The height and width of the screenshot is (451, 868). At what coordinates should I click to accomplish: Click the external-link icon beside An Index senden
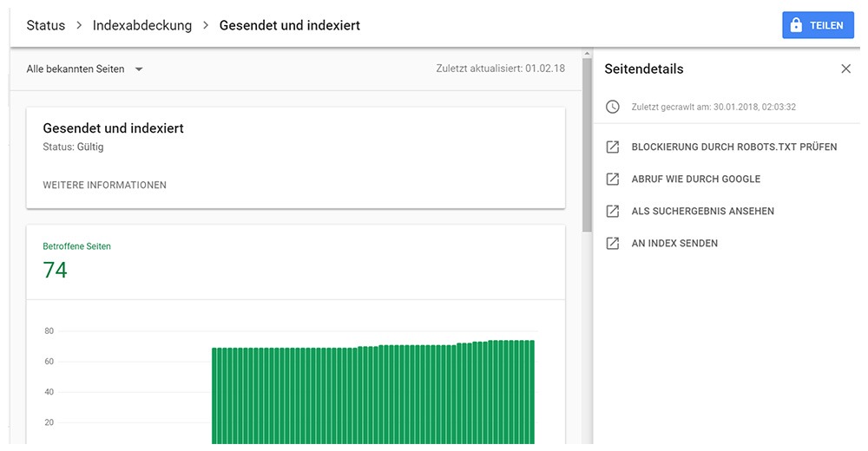point(612,243)
